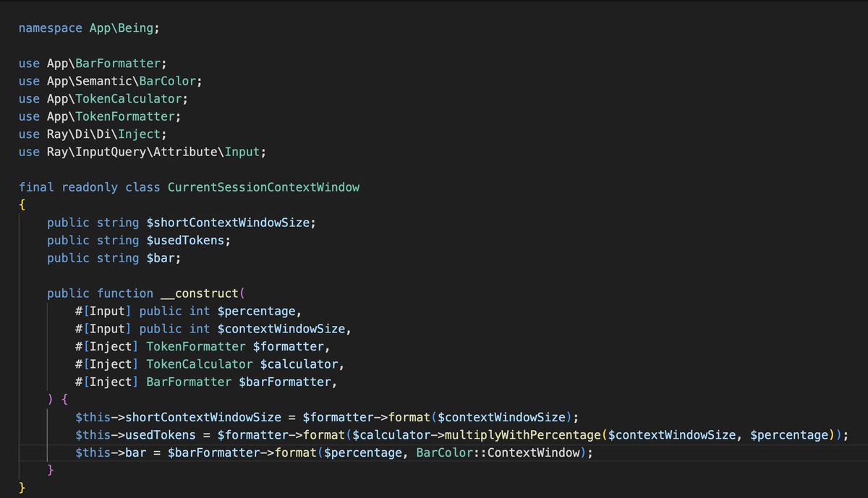The image size is (868, 498).
Task: Click the class name CurrentSessionContextWindow
Action: coord(263,187)
